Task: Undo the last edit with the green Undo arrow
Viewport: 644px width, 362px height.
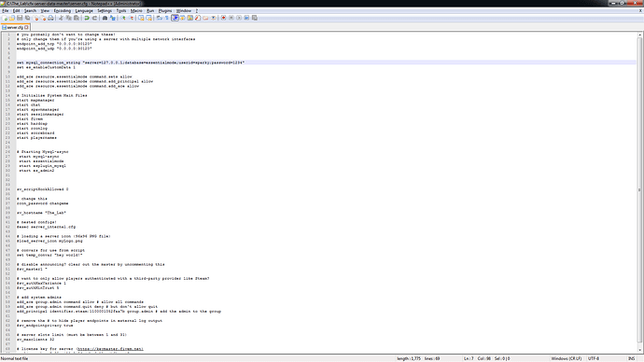Action: tap(87, 18)
